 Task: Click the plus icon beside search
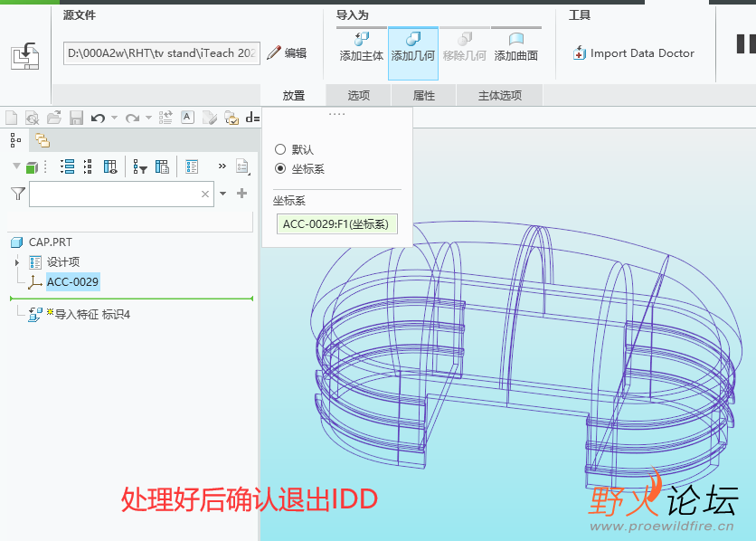[x=241, y=194]
